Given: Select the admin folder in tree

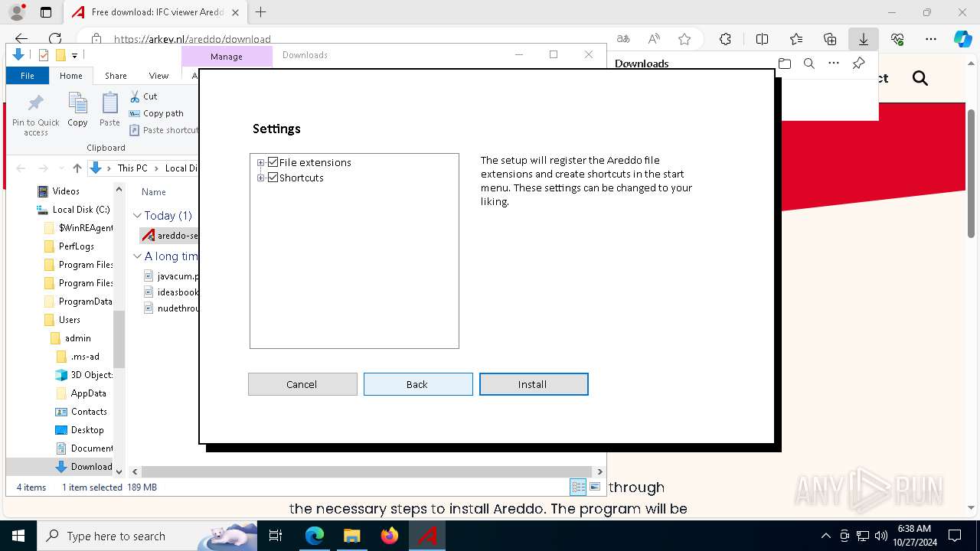Looking at the screenshot, I should pos(77,338).
